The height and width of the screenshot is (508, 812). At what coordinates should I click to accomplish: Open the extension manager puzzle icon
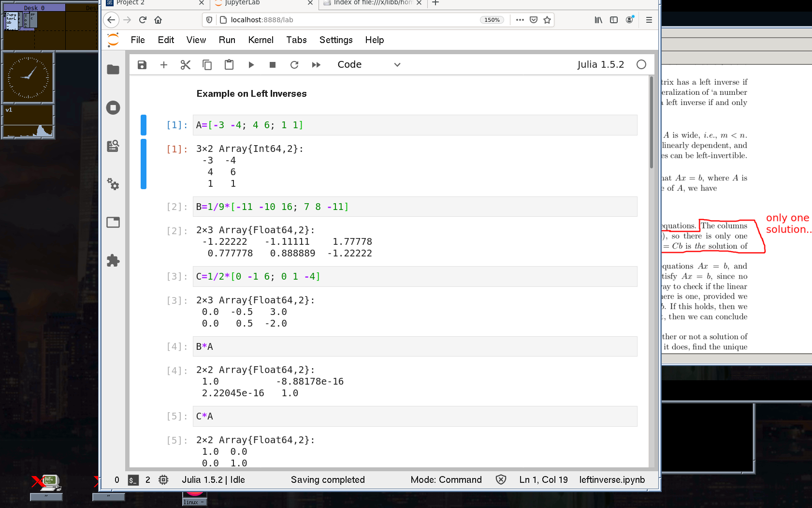113,261
